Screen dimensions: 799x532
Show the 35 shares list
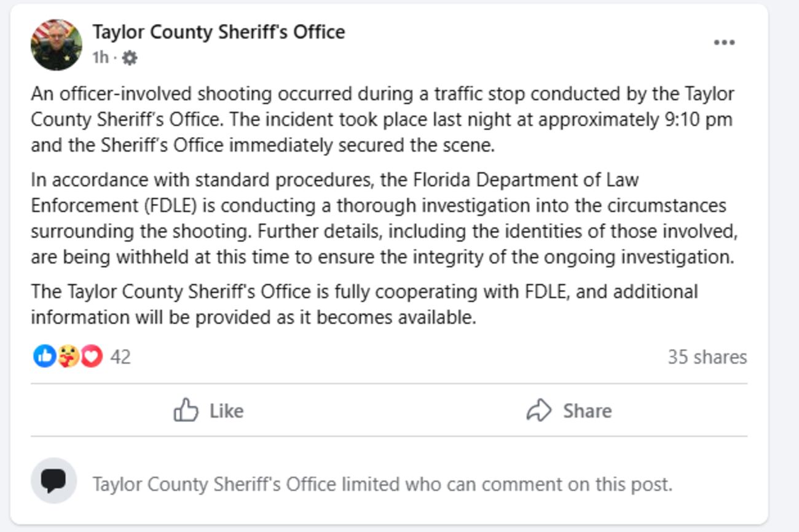[x=707, y=357]
